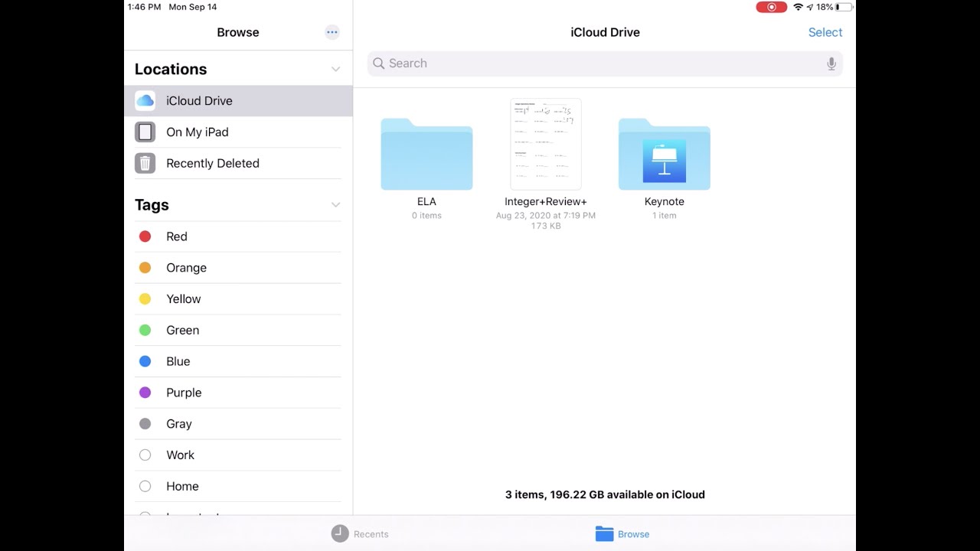Click the Green tag label
The height and width of the screenshot is (551, 980).
tap(183, 331)
